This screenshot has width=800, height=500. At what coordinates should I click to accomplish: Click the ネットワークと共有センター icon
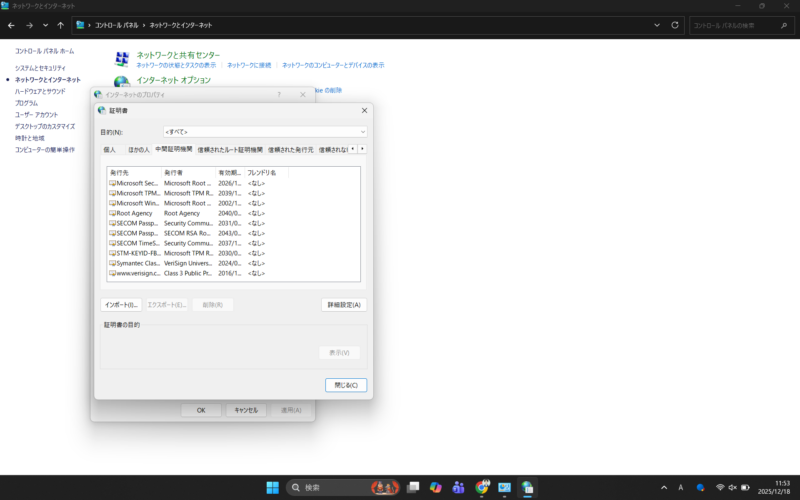pyautogui.click(x=122, y=59)
